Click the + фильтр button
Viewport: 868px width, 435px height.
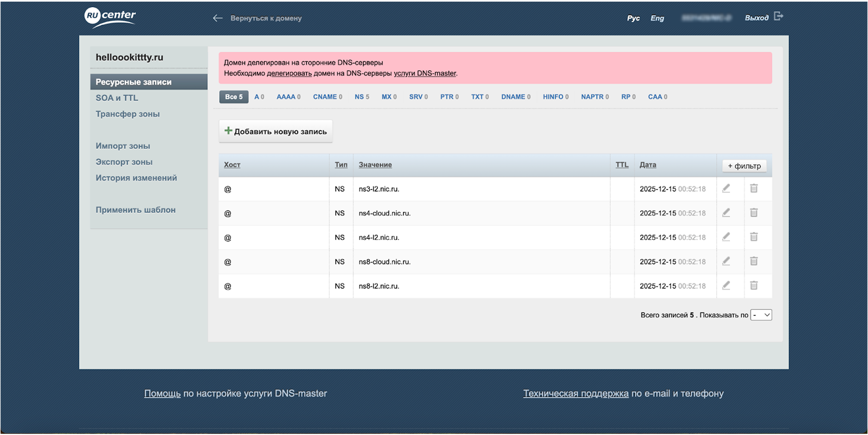pyautogui.click(x=744, y=166)
